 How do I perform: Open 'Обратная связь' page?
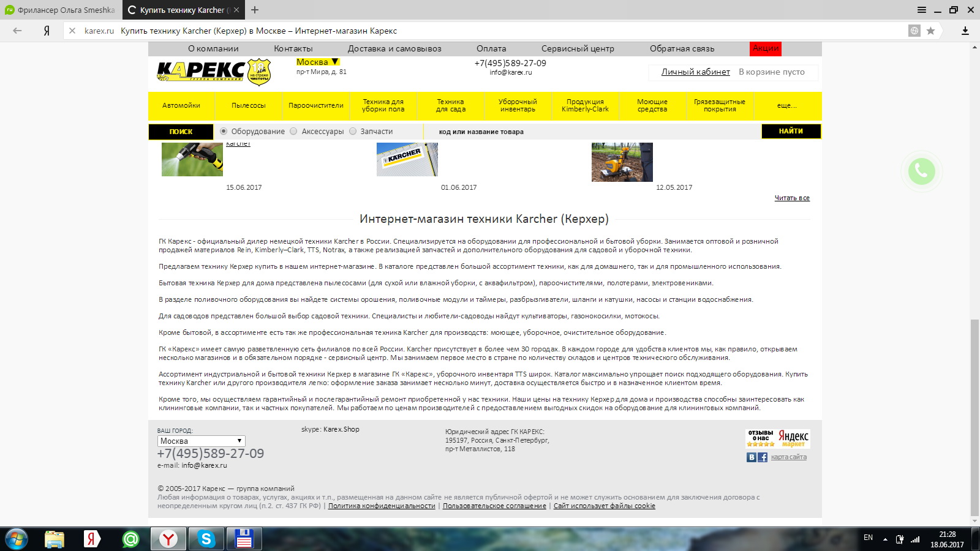(x=682, y=48)
